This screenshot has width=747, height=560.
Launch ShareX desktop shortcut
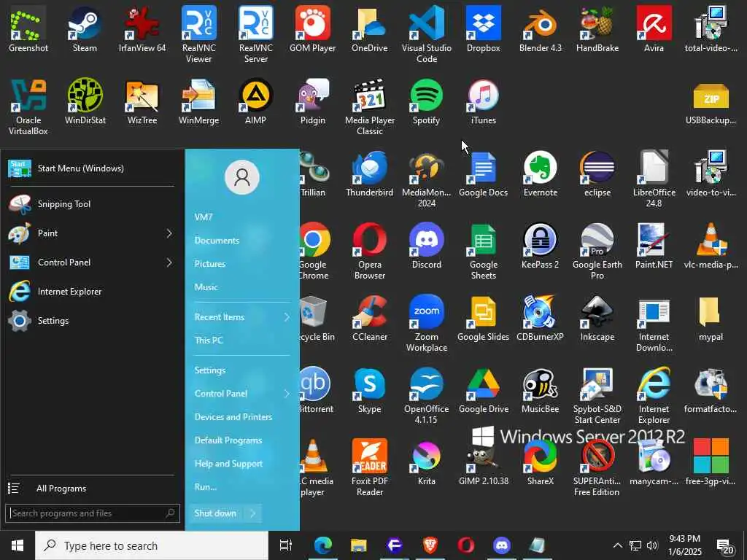tap(541, 462)
